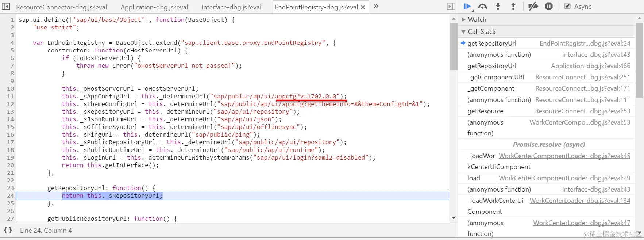
Task: Close the EndPointRegistry-dbg.js tab
Action: 363,7
